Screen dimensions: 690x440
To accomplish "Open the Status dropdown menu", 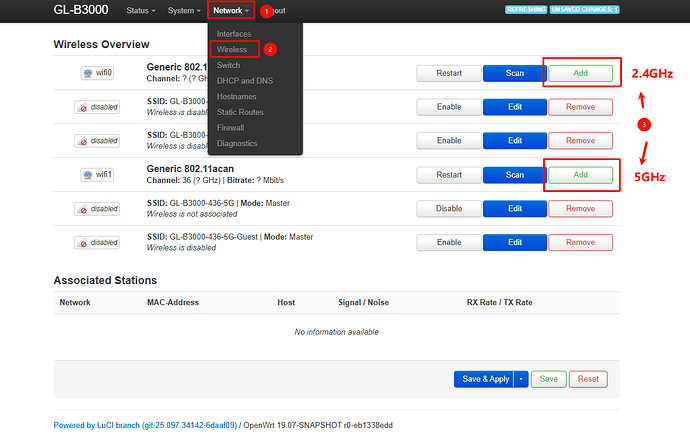I will pos(141,11).
